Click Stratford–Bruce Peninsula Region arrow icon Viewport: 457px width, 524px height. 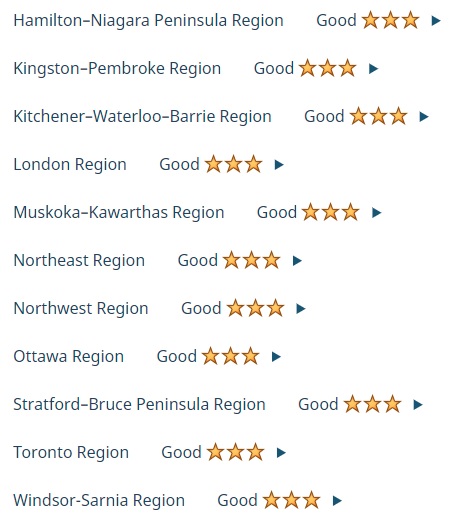point(418,404)
